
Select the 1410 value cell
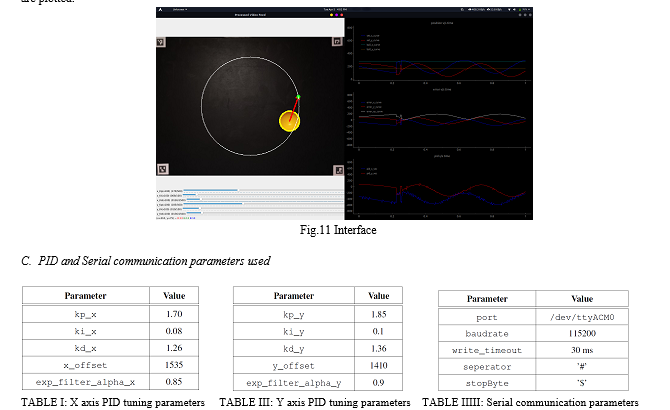[x=379, y=366]
